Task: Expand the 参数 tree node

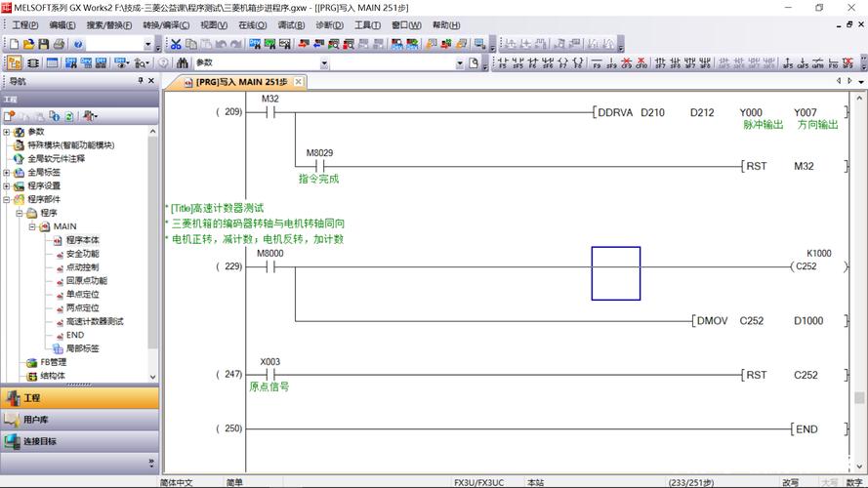Action: click(7, 132)
